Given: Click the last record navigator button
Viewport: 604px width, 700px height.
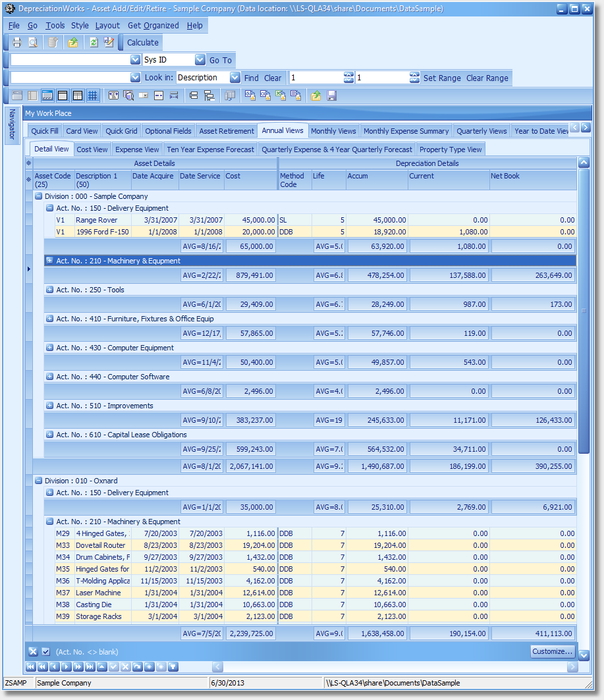Looking at the screenshot, I should [90, 667].
